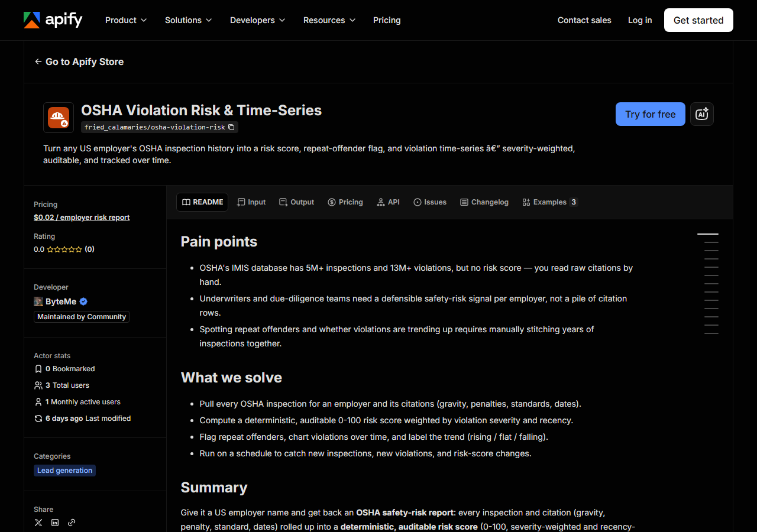The width and height of the screenshot is (757, 532).
Task: Click the Get started button
Action: [698, 20]
